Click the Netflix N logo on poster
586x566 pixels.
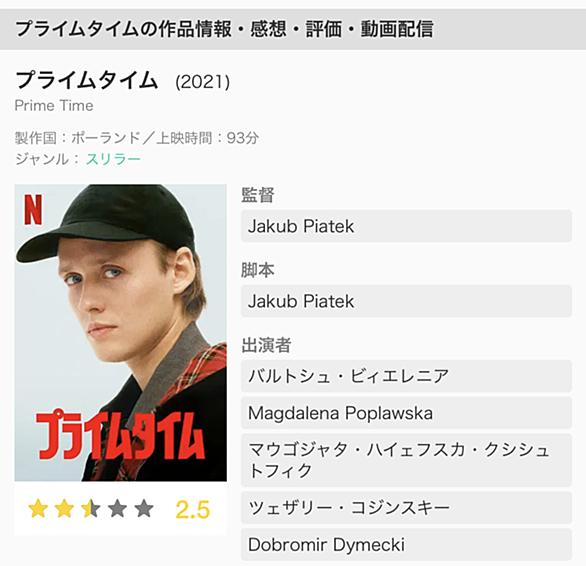tap(33, 210)
